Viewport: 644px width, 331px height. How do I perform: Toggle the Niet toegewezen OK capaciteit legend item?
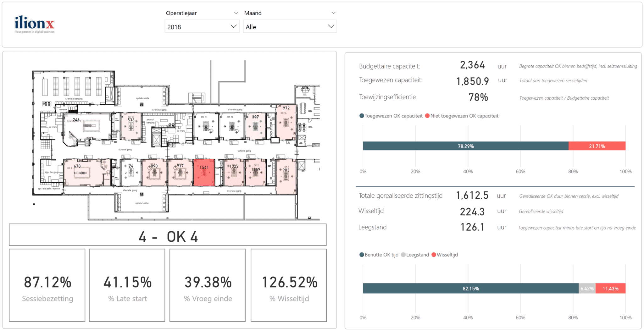click(462, 116)
